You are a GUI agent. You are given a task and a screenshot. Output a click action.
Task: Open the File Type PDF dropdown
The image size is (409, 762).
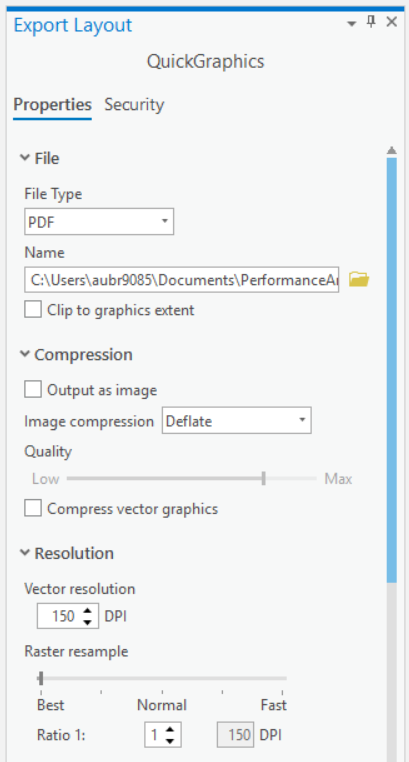coord(99,222)
